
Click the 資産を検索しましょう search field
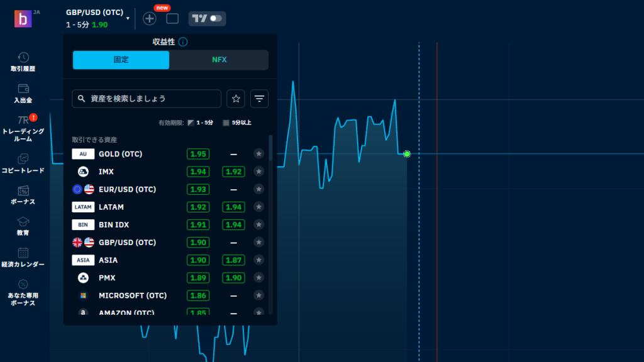coord(147,99)
